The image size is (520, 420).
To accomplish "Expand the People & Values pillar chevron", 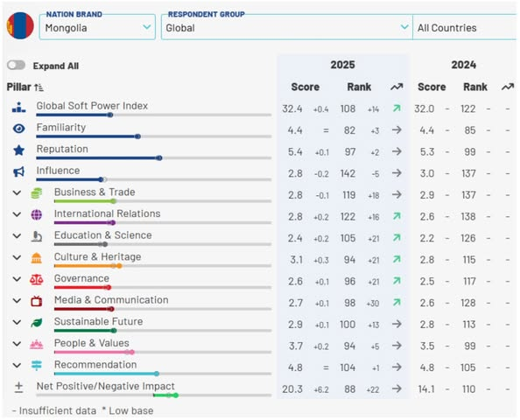I will (17, 344).
